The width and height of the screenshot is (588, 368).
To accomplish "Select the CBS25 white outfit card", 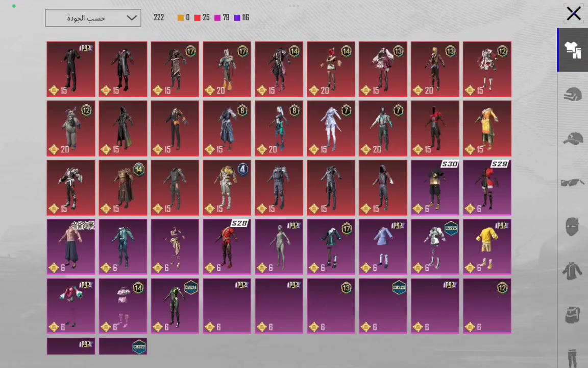I will [x=435, y=247].
